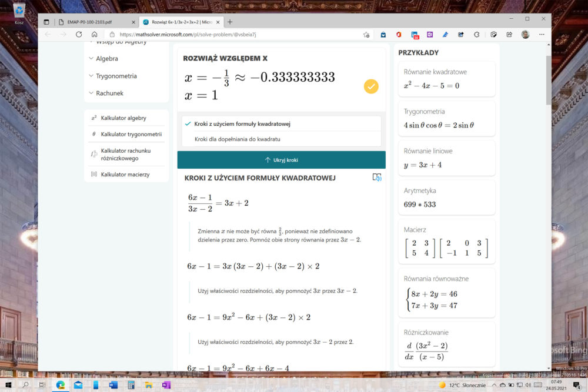Click the scrollbar up arrow
Viewport: 588px width, 392px height.
(x=549, y=45)
